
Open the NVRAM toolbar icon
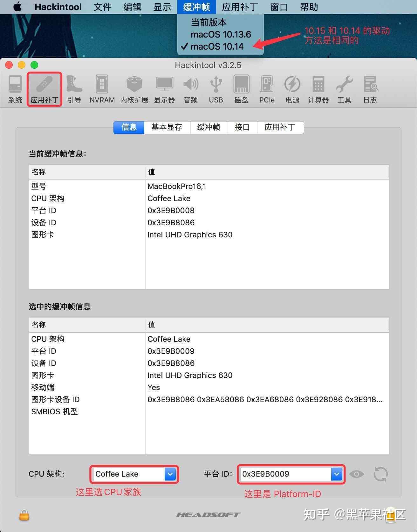pyautogui.click(x=102, y=89)
